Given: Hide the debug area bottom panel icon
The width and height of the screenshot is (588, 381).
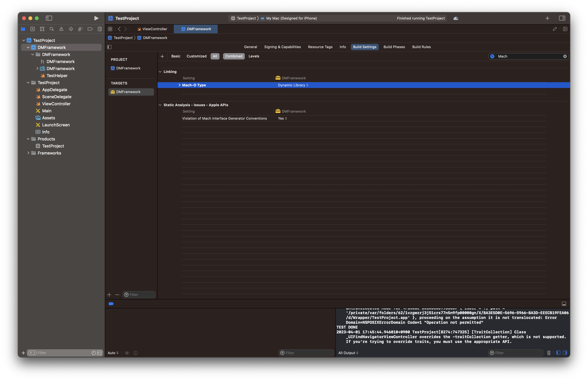Looking at the screenshot, I should [564, 304].
